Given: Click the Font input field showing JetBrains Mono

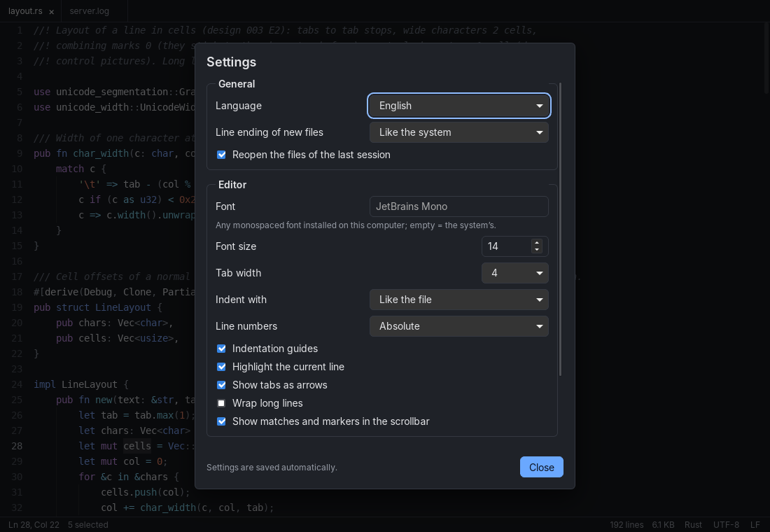Looking at the screenshot, I should tap(458, 206).
